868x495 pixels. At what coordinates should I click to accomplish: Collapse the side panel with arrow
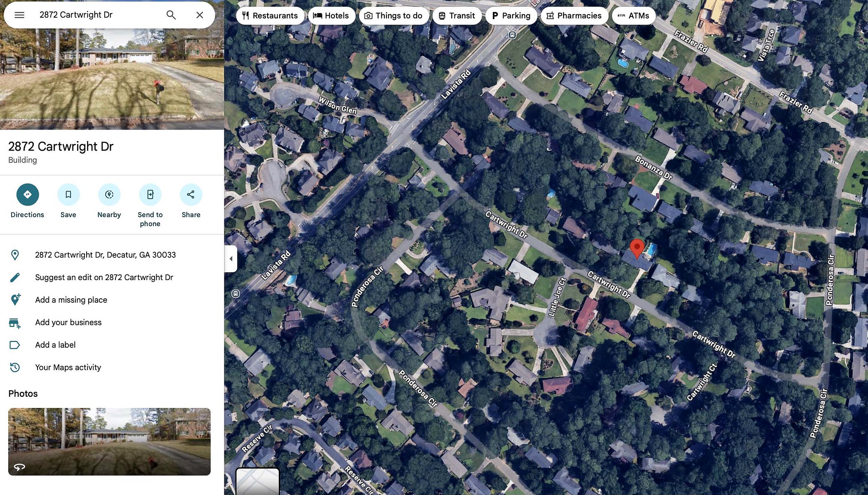click(231, 259)
